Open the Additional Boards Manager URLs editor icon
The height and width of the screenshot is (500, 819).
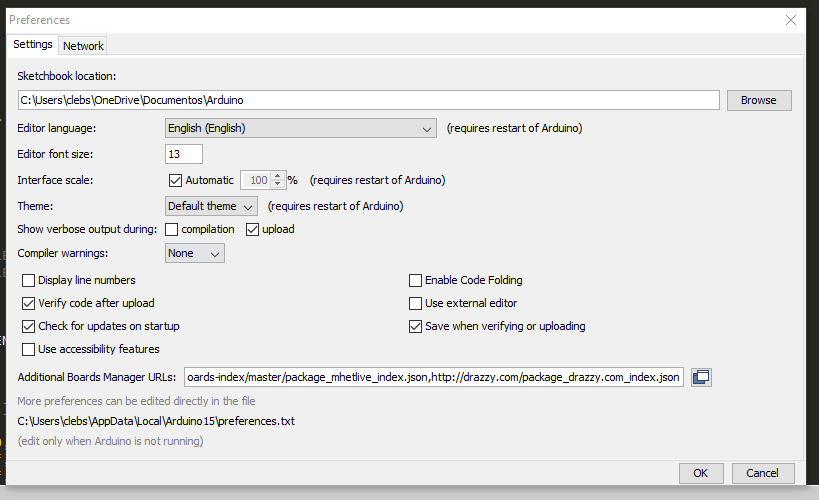click(x=701, y=377)
